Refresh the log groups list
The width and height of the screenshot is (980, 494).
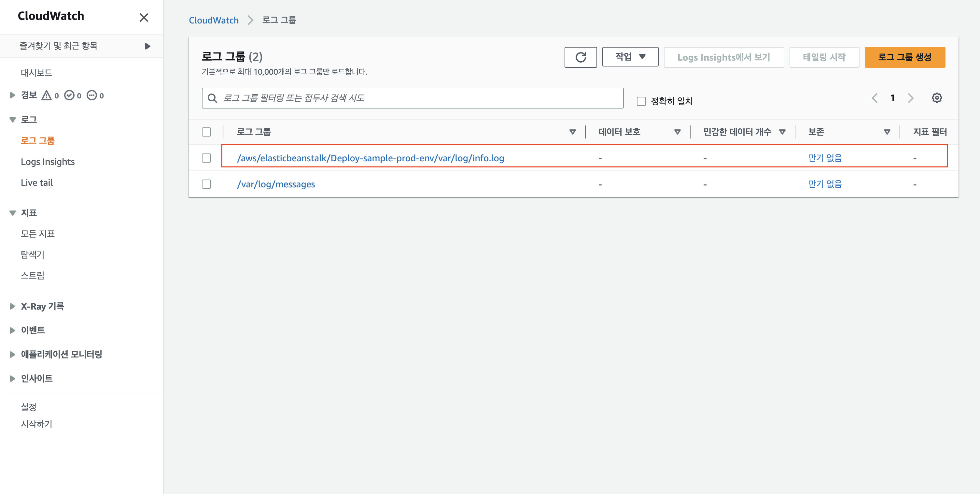point(581,57)
